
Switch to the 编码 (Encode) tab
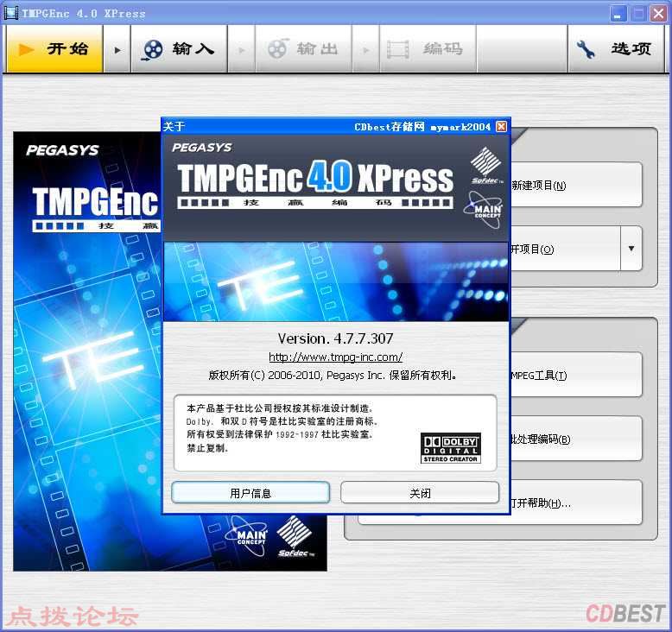pyautogui.click(x=428, y=49)
